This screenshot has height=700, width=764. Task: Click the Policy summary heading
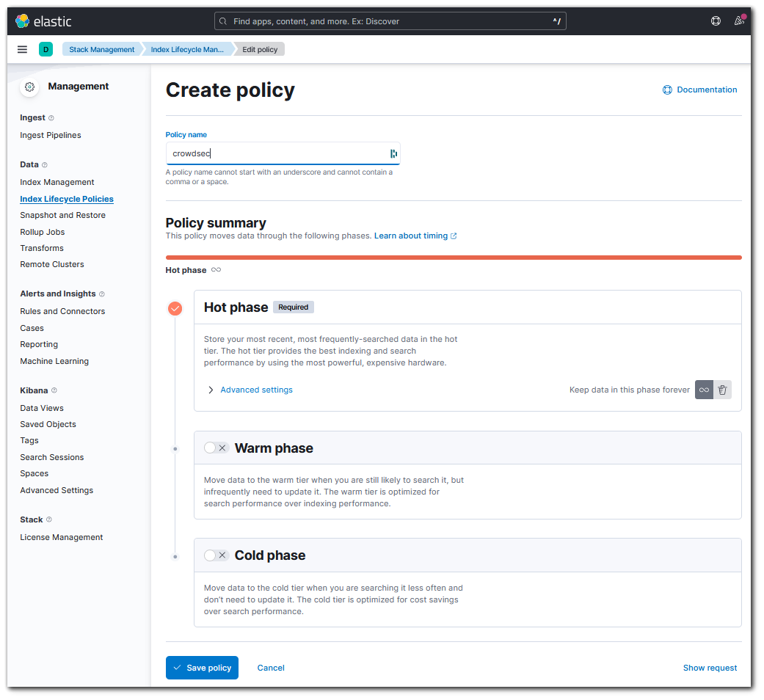pos(216,222)
